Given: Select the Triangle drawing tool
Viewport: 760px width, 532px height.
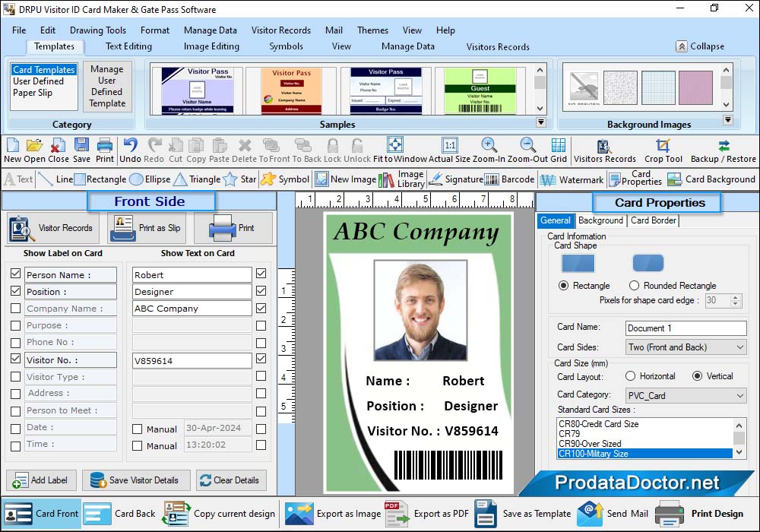Looking at the screenshot, I should tap(197, 179).
